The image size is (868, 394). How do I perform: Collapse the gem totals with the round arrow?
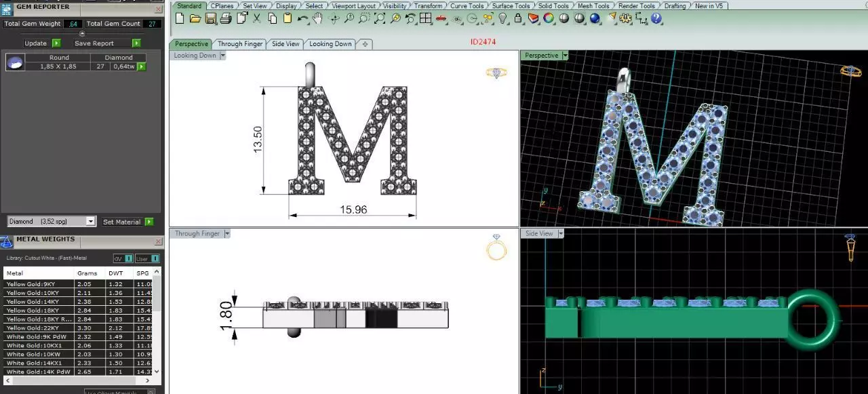coord(82,33)
